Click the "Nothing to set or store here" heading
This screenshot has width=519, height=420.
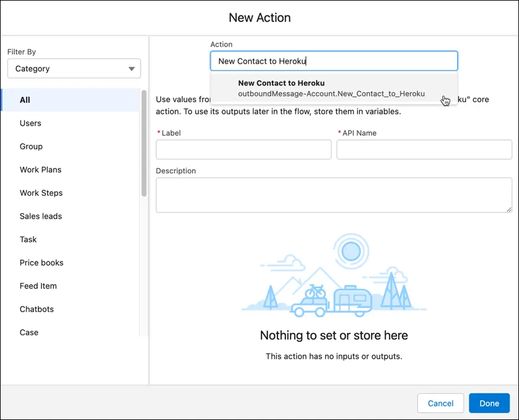(x=334, y=335)
